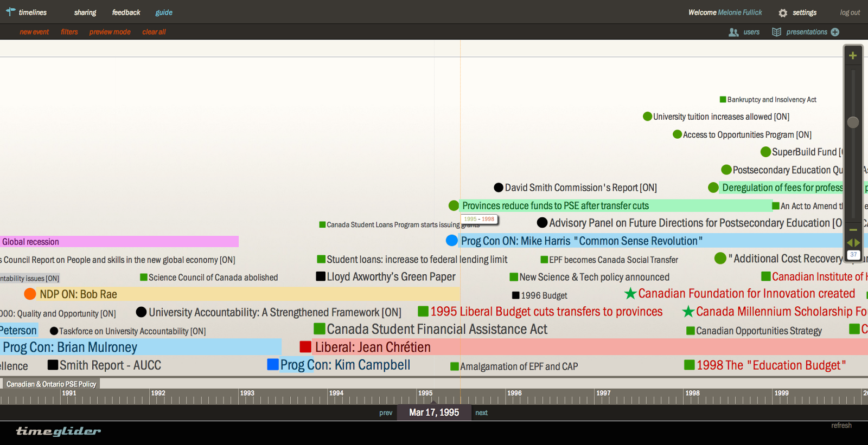Viewport: 868px width, 445px height.
Task: Go to next event
Action: point(481,412)
